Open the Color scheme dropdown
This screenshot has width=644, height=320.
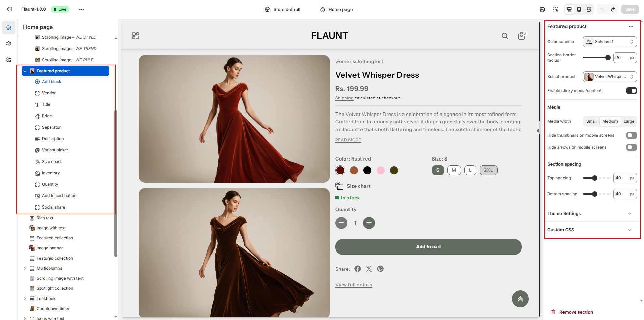(610, 42)
